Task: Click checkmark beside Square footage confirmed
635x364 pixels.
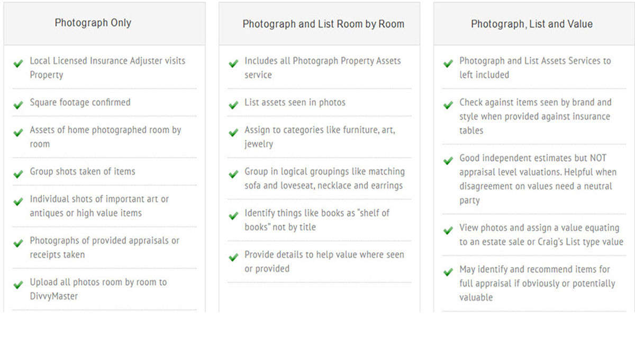Action: pos(19,105)
